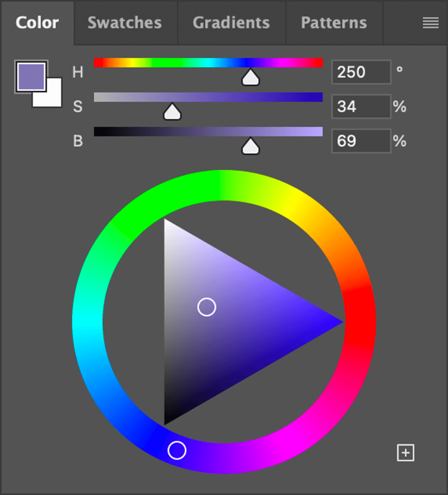Screen dimensions: 448x495
Task: Click the B label beside the brightness slider
Action: point(78,141)
